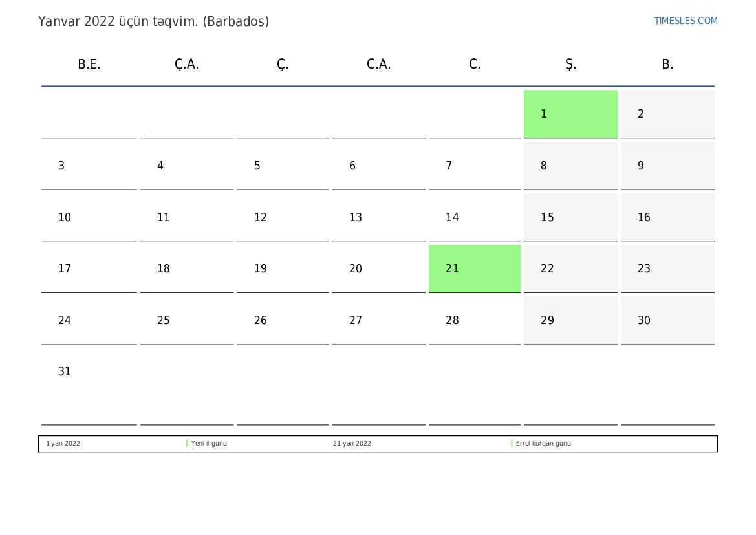This screenshot has height=535, width=756.
Task: Click the Yeni il günü legend label
Action: click(x=209, y=444)
